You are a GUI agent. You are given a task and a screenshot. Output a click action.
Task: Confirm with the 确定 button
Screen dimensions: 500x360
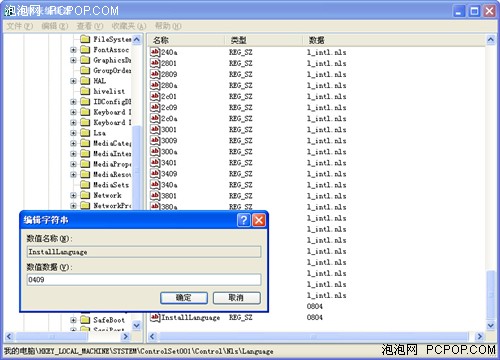tap(184, 298)
